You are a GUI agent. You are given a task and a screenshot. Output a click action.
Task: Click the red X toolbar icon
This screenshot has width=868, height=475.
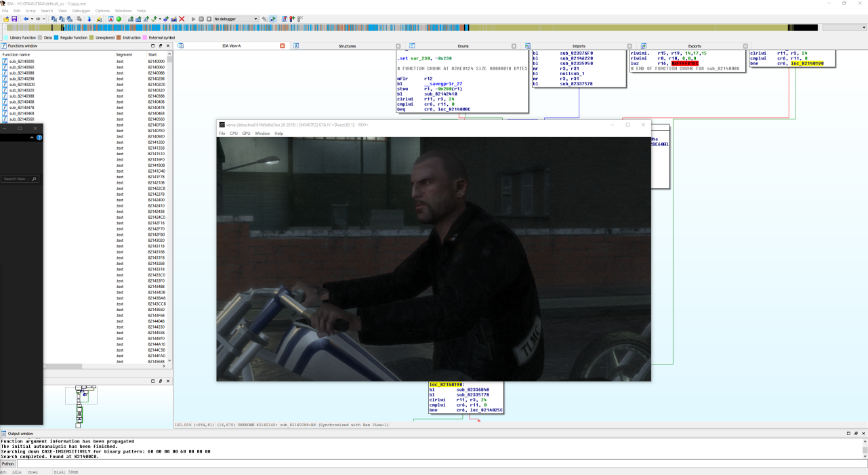coord(182,19)
